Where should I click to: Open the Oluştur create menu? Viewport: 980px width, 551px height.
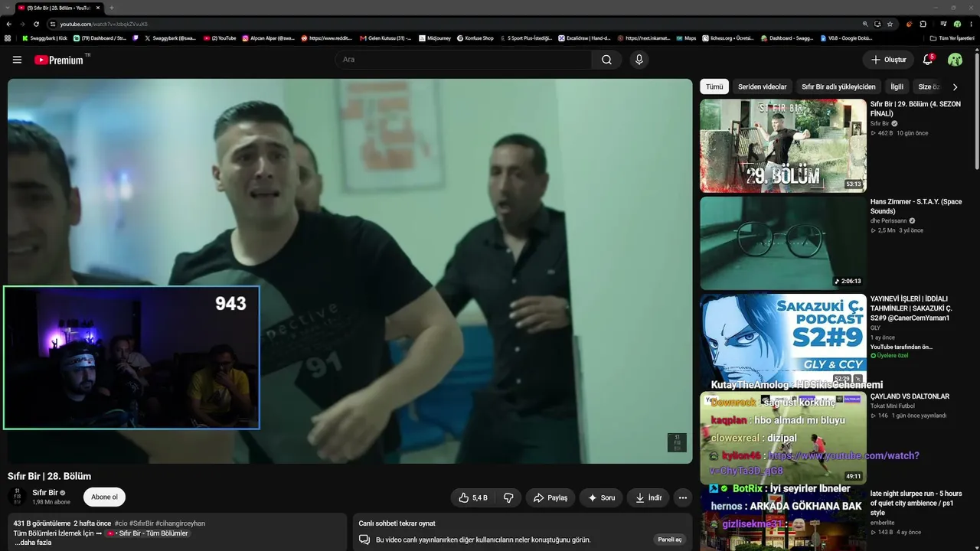(888, 60)
